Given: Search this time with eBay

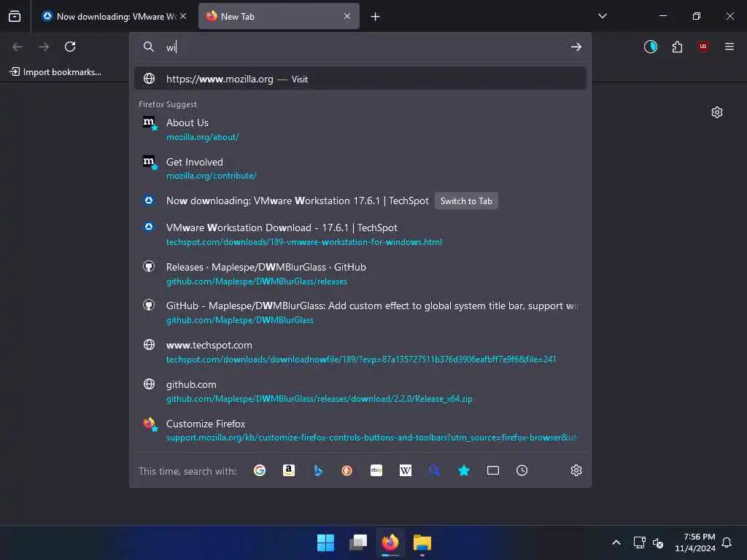Looking at the screenshot, I should [376, 470].
